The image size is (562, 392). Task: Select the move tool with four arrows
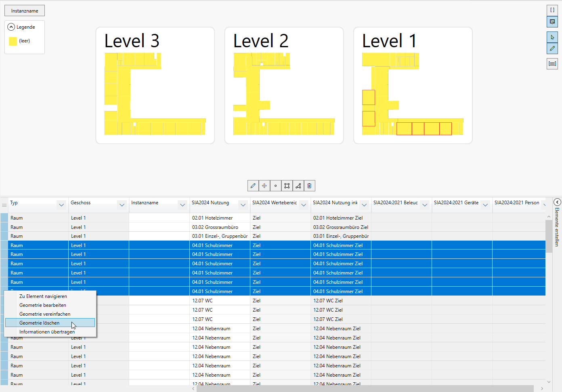[x=264, y=186]
